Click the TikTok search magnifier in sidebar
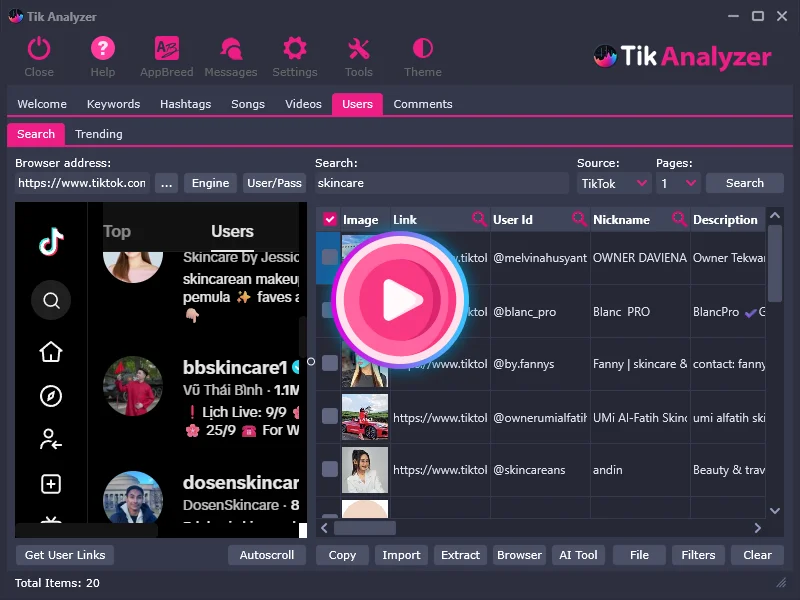This screenshot has width=800, height=600. tap(51, 299)
